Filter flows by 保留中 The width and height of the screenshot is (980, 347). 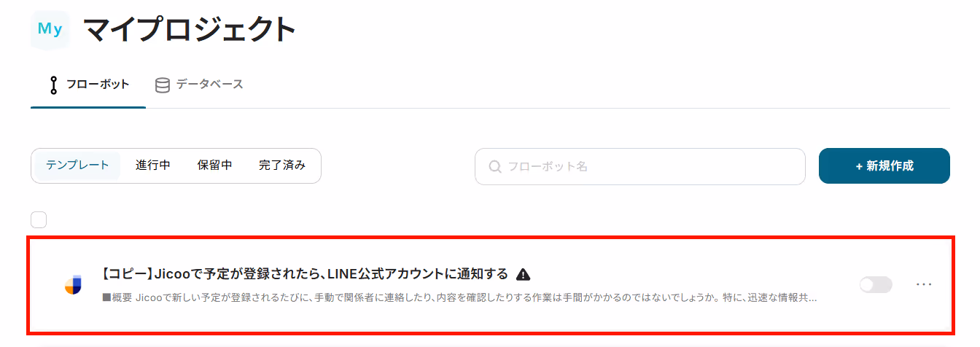[215, 165]
